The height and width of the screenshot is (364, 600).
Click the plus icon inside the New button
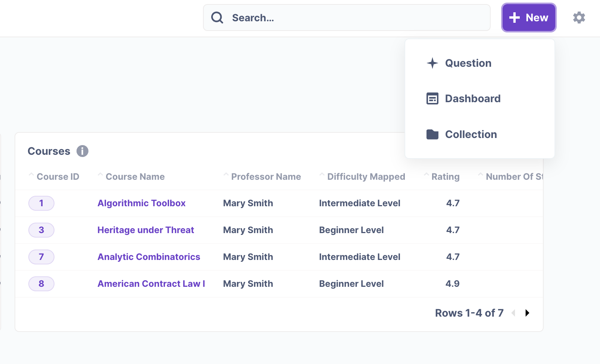point(515,17)
